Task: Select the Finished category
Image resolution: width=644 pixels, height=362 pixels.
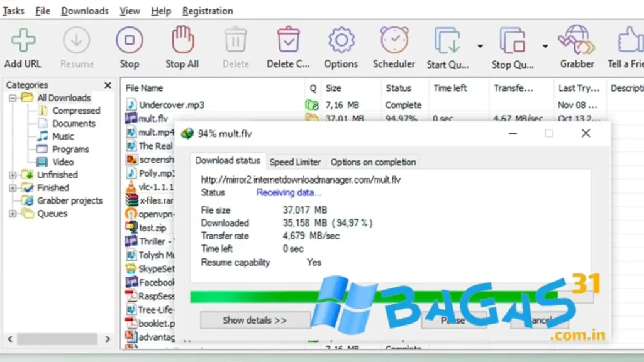Action: (53, 187)
